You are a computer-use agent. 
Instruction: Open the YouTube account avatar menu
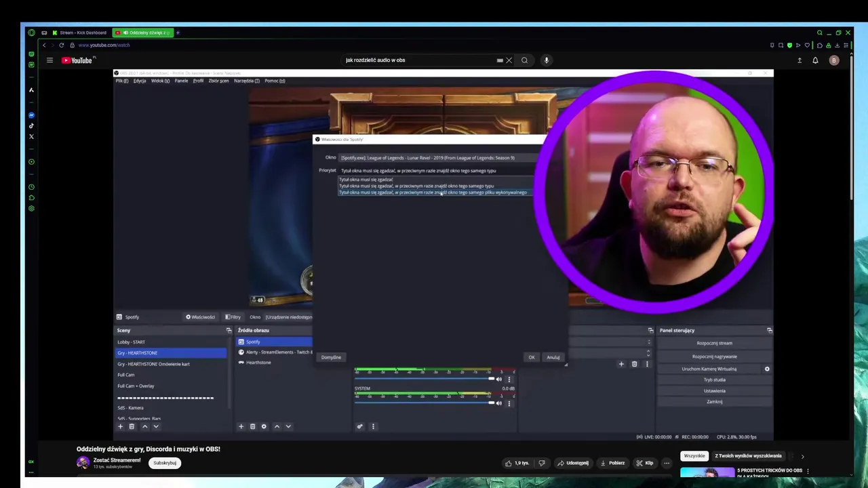(833, 60)
